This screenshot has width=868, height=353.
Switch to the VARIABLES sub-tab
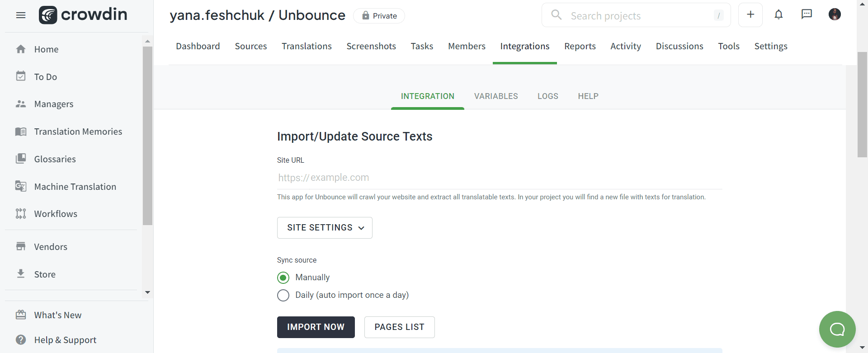pyautogui.click(x=496, y=96)
